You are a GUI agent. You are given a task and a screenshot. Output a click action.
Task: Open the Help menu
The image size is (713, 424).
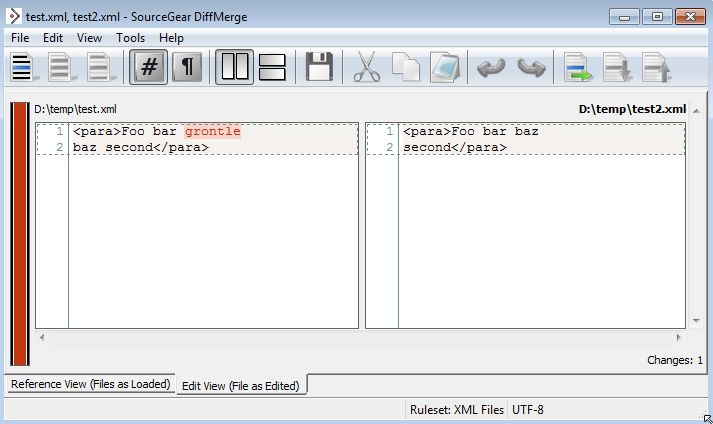pos(171,38)
